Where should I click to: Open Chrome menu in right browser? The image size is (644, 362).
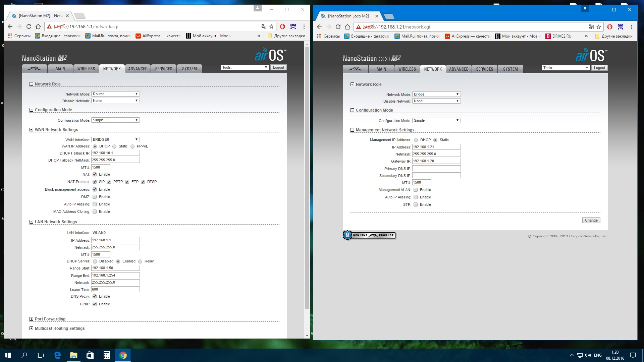click(631, 27)
